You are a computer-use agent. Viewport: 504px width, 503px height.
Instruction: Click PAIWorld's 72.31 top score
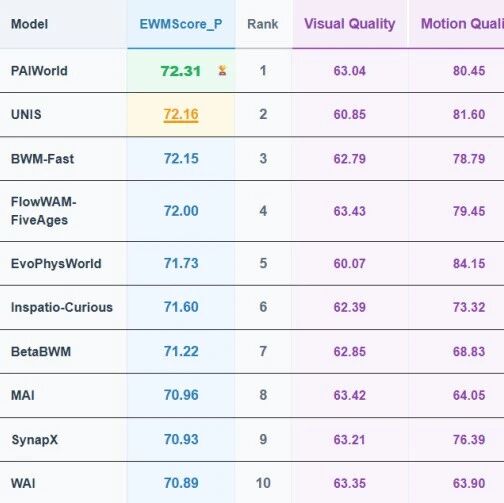click(x=181, y=71)
